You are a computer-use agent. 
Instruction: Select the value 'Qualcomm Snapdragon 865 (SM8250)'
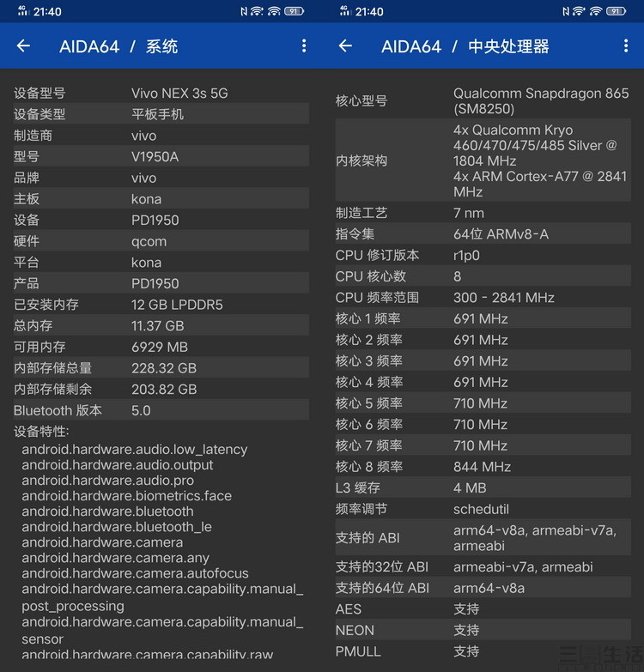coord(541,100)
